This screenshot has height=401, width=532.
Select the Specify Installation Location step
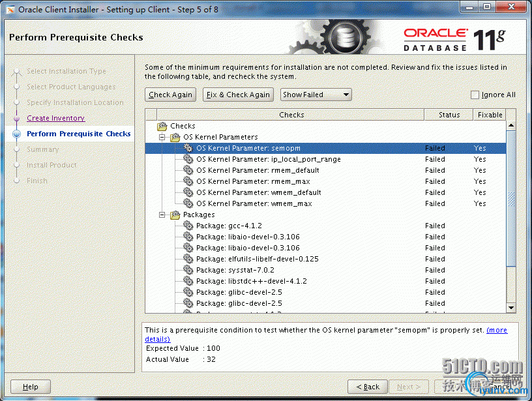(x=75, y=102)
